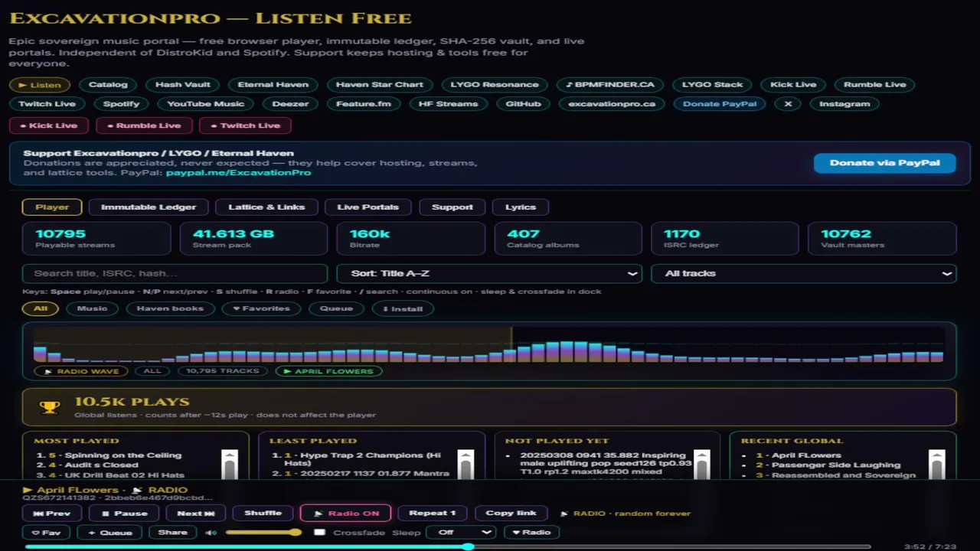Seek on the cyan playback progress bar
Viewport: 980px width, 551px height.
point(448,546)
